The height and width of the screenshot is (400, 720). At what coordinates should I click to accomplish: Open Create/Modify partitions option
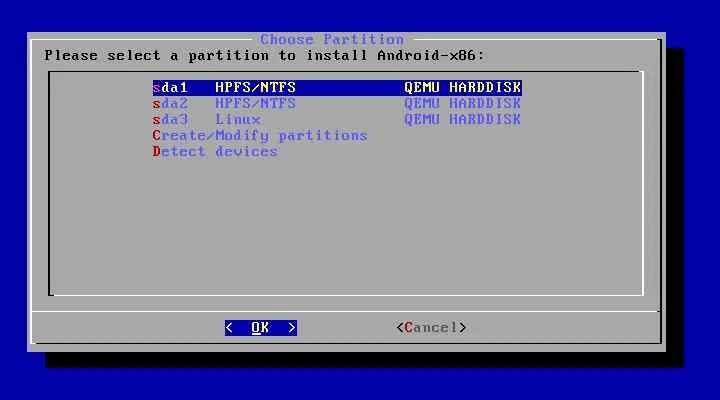point(260,135)
